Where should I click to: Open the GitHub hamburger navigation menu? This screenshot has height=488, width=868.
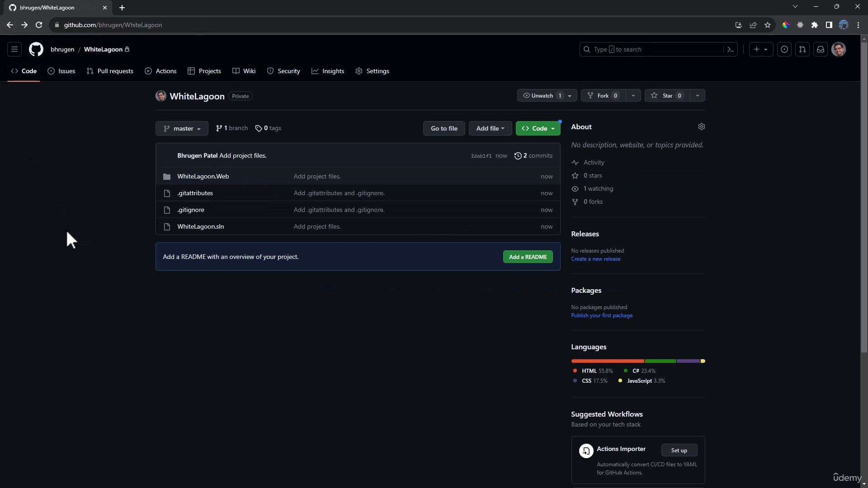14,49
